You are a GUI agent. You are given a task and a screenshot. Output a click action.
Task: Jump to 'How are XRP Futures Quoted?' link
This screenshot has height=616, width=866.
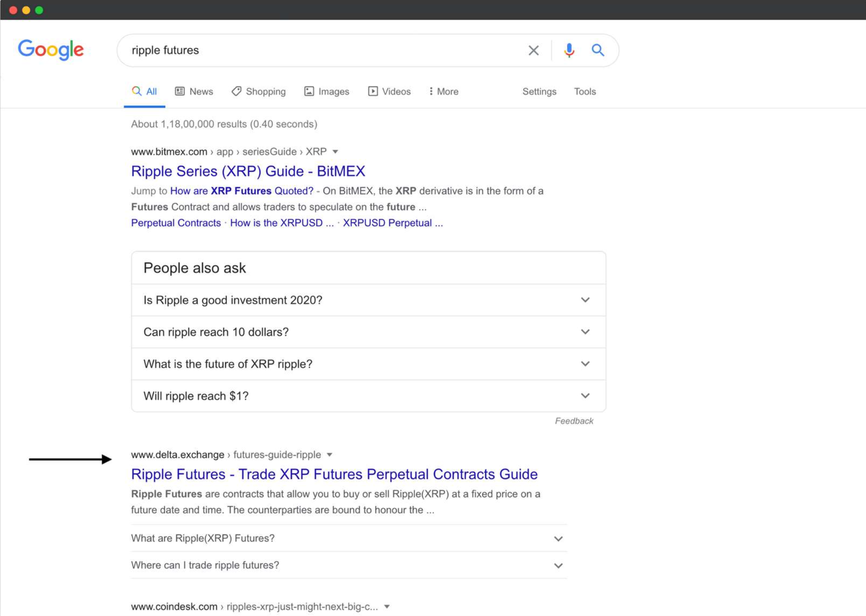click(x=241, y=191)
